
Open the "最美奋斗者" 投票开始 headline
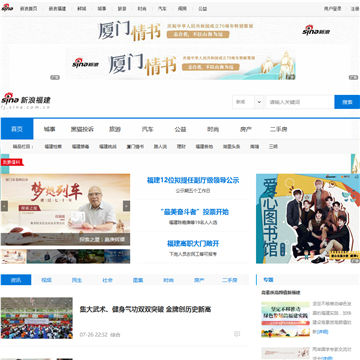(194, 212)
